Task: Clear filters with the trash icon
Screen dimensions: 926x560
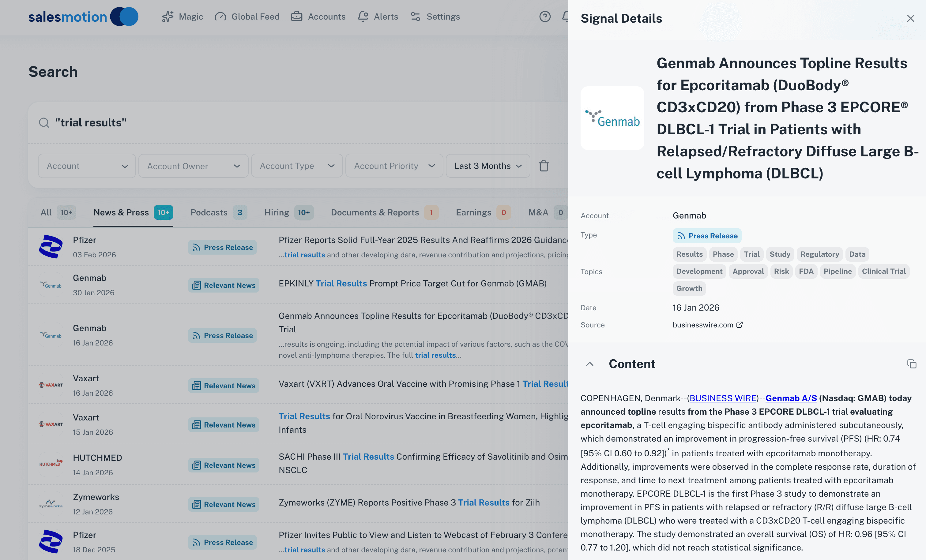Action: [x=544, y=166]
